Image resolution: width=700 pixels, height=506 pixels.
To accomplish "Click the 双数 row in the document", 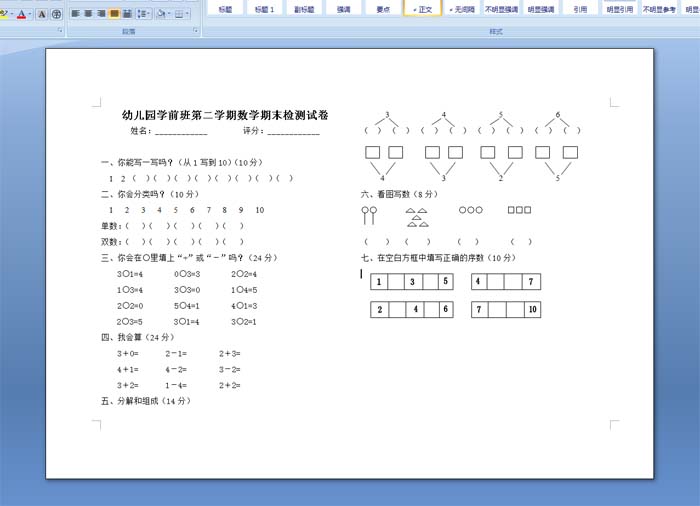I will tap(173, 242).
